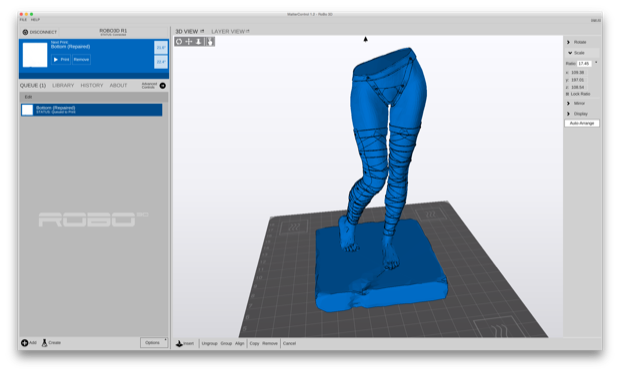Open the HISTORY tab
The image size is (620, 374).
click(x=92, y=85)
